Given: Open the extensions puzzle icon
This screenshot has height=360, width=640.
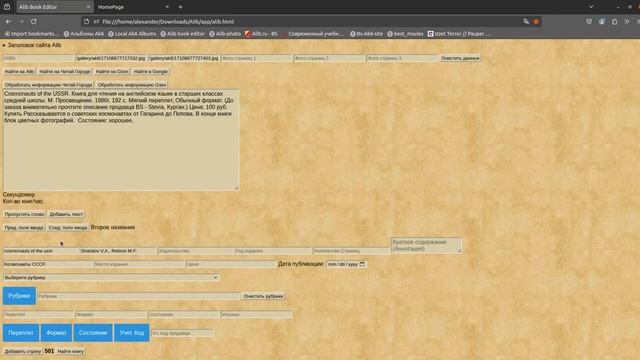Looking at the screenshot, I should pos(614,21).
